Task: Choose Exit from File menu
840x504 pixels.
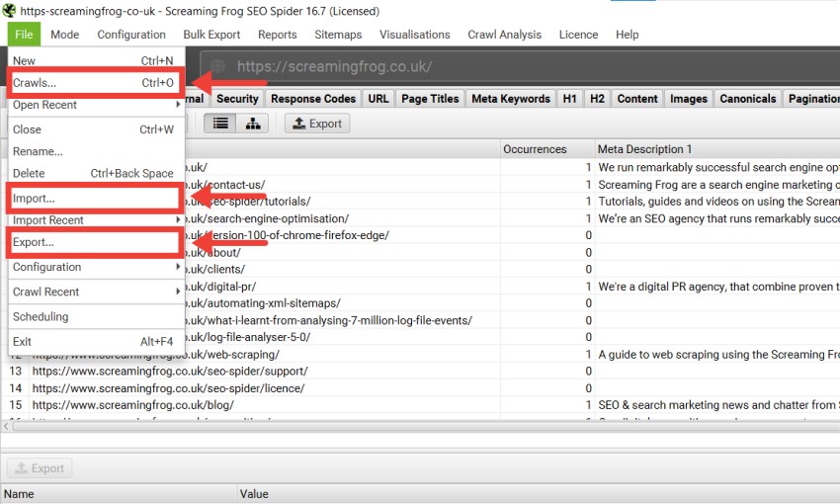Action: coord(96,342)
